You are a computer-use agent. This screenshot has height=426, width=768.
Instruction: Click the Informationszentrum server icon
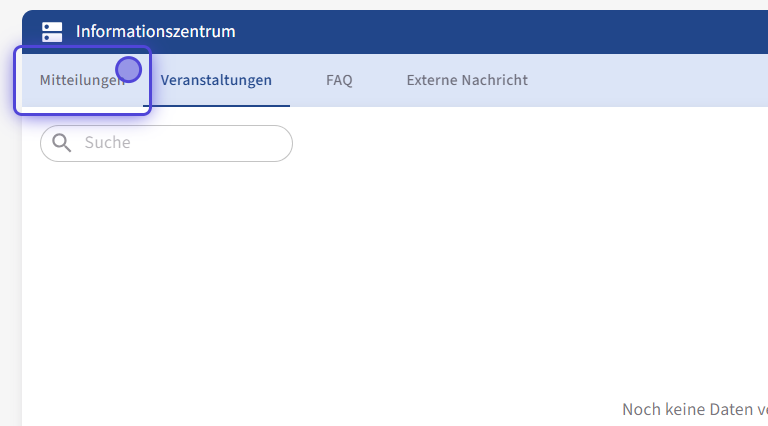pyautogui.click(x=52, y=32)
